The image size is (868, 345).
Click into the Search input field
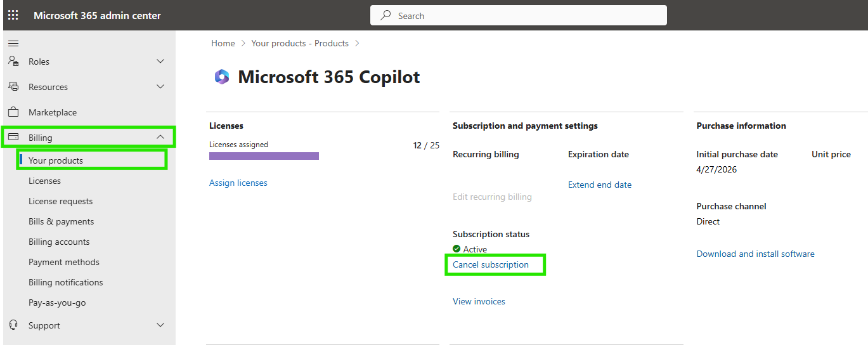tap(519, 15)
